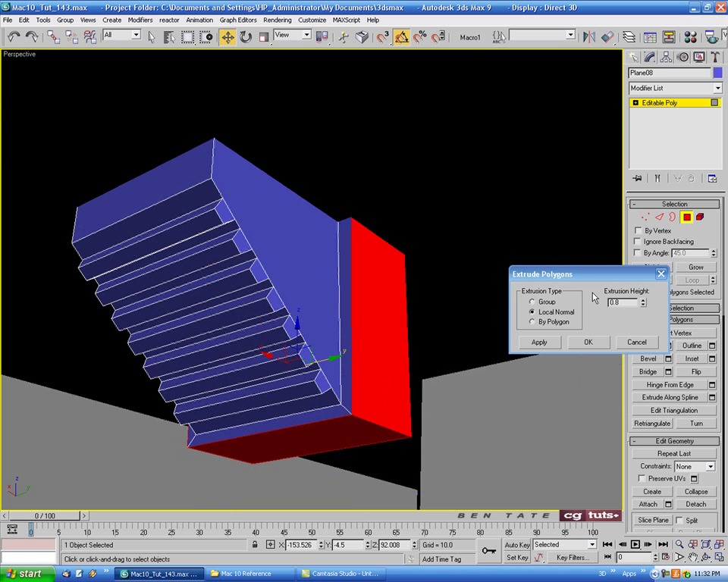
Task: Click the Pin Stack icon
Action: [x=637, y=178]
